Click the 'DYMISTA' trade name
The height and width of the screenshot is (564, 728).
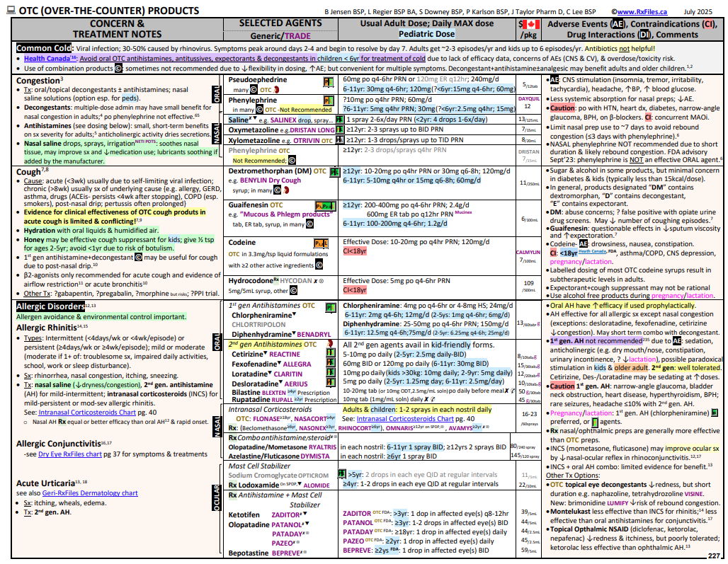(315, 456)
